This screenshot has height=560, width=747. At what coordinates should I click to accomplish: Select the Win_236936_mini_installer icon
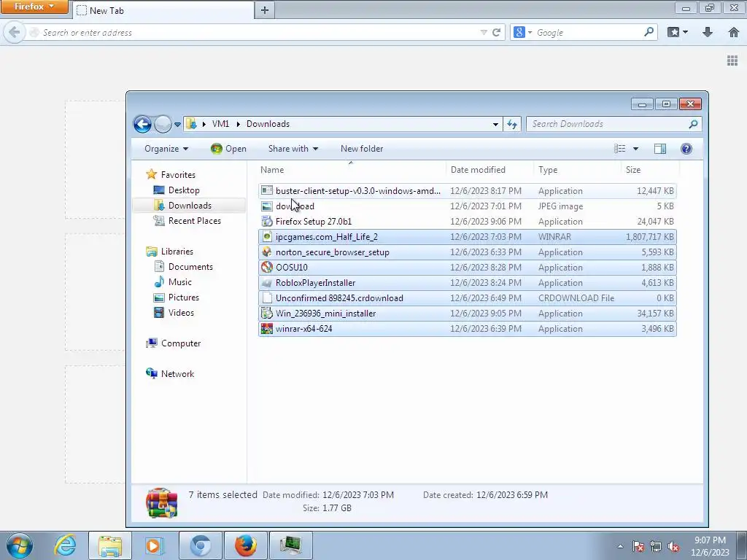267,314
